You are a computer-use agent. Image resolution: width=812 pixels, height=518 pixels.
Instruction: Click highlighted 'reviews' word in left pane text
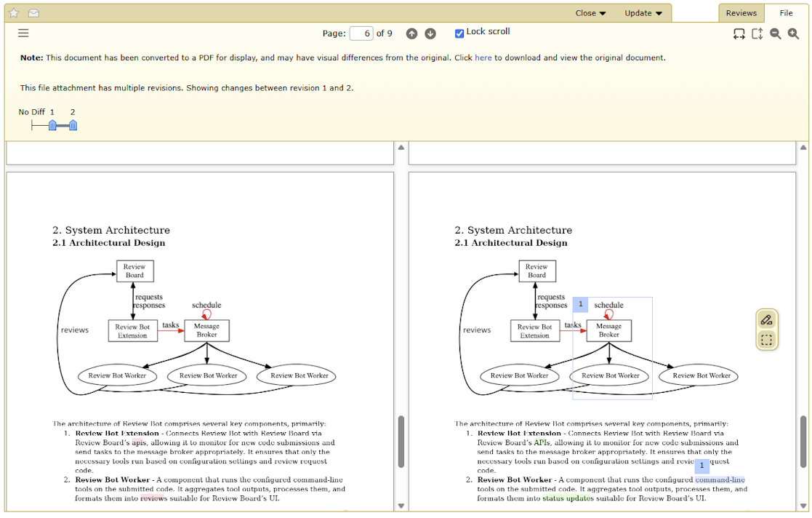click(154, 498)
